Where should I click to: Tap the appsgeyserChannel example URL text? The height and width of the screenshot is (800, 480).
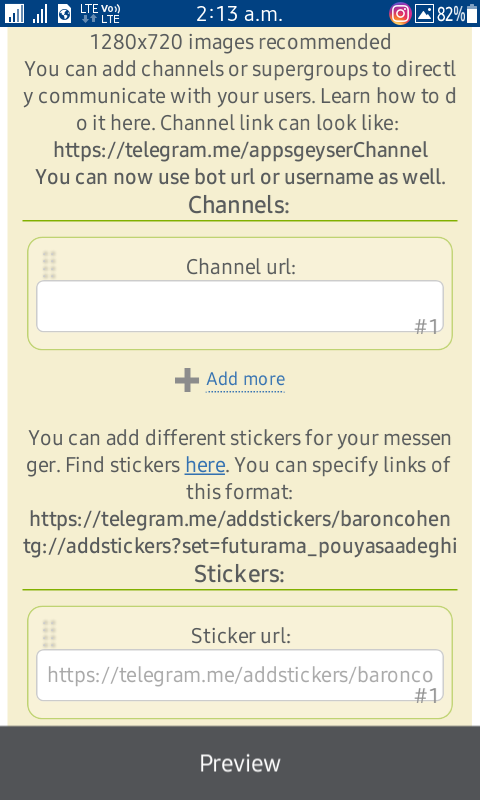(240, 151)
